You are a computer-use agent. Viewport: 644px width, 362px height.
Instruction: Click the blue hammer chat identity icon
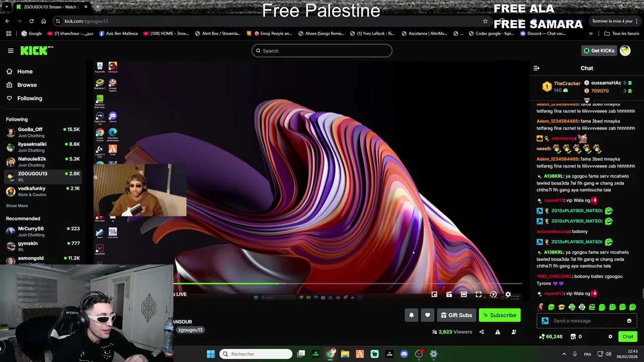click(545, 321)
